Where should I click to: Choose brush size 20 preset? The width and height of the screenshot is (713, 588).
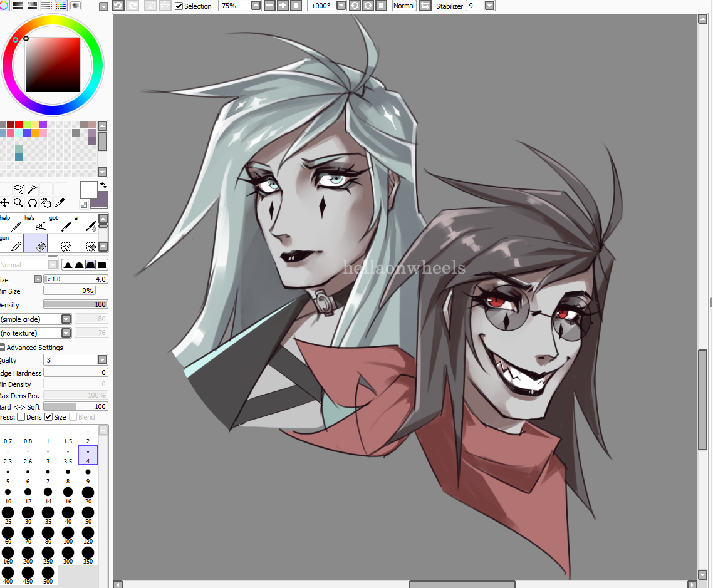(x=88, y=492)
